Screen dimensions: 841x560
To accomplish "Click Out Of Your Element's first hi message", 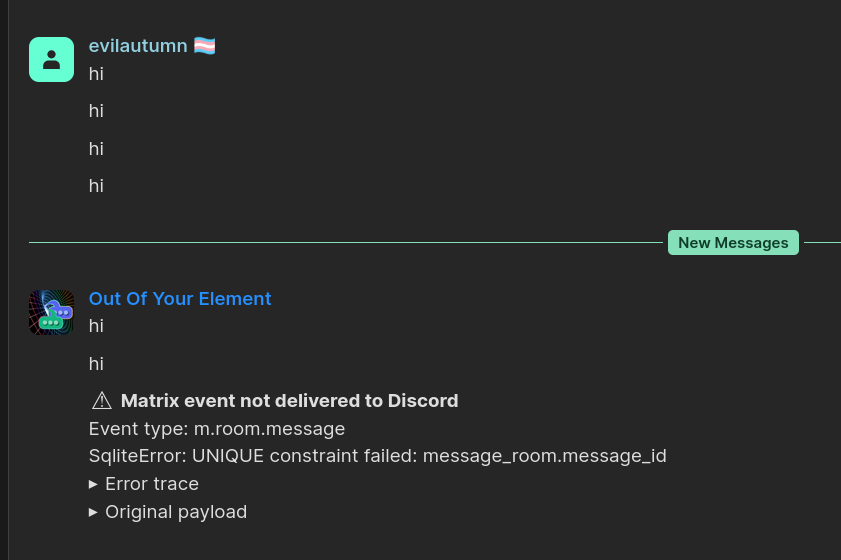I will (96, 326).
